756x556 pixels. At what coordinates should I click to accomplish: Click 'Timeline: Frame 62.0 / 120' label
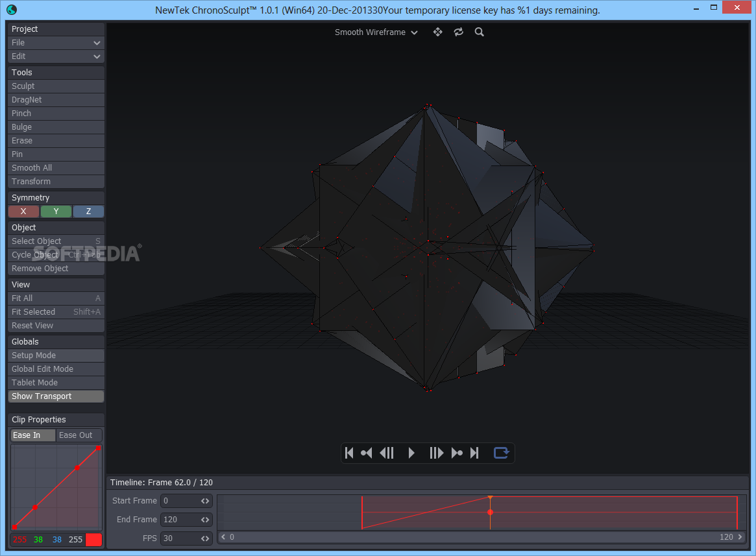162,483
